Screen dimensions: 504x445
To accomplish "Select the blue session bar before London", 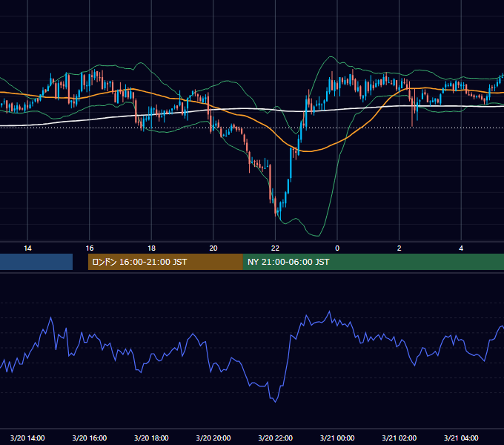I will click(x=36, y=262).
